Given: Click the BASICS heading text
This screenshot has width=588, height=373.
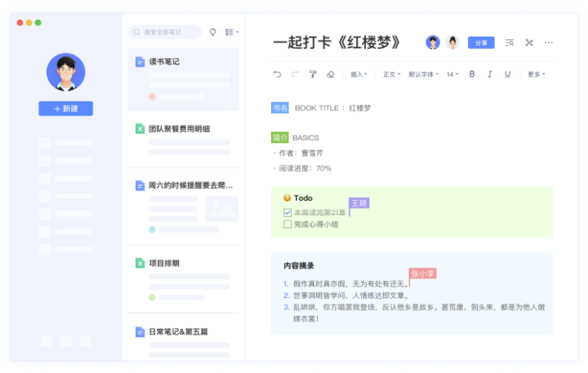Looking at the screenshot, I should tap(305, 138).
